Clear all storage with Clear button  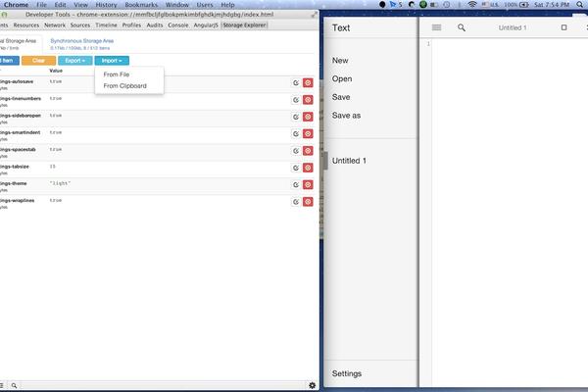tap(38, 61)
